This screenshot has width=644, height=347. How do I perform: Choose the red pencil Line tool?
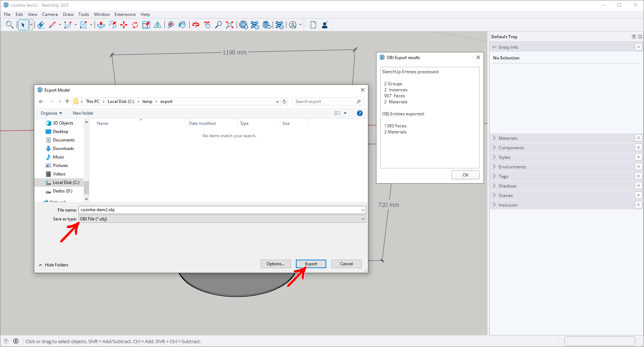coord(52,25)
